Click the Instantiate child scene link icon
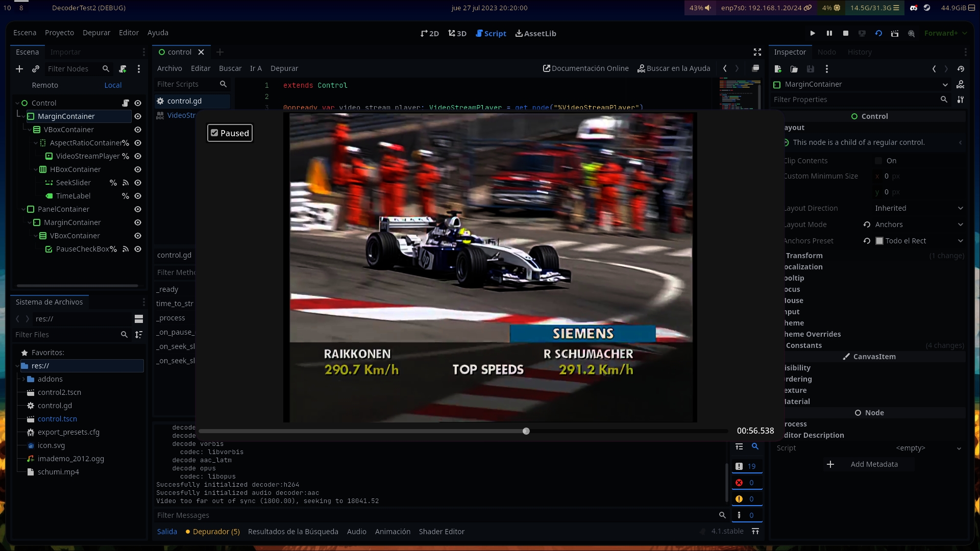The height and width of the screenshot is (551, 980). [36, 69]
